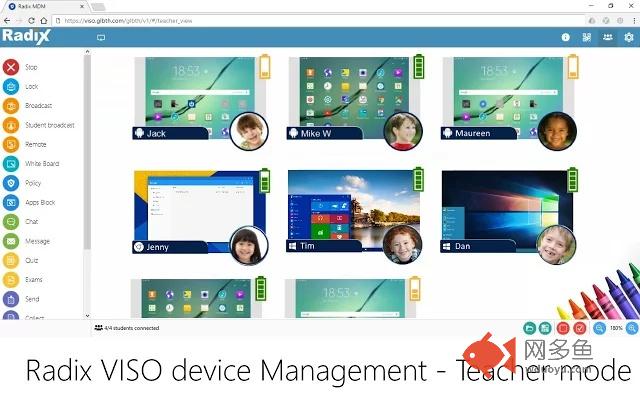Select the Apps Block icon

[11, 202]
